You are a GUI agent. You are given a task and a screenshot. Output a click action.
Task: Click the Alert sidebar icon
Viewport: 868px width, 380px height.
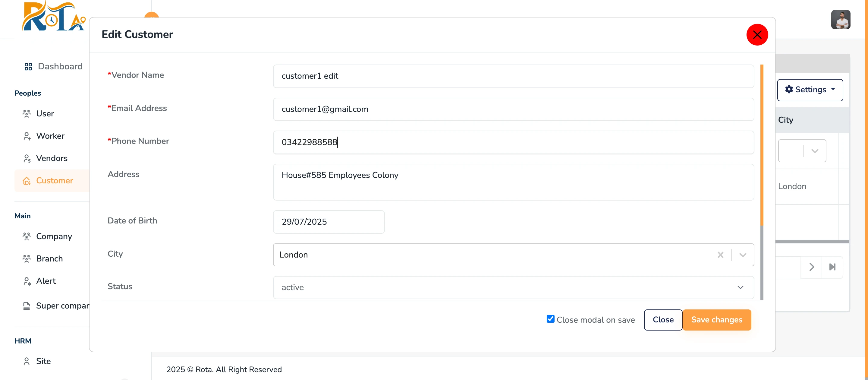[27, 281]
